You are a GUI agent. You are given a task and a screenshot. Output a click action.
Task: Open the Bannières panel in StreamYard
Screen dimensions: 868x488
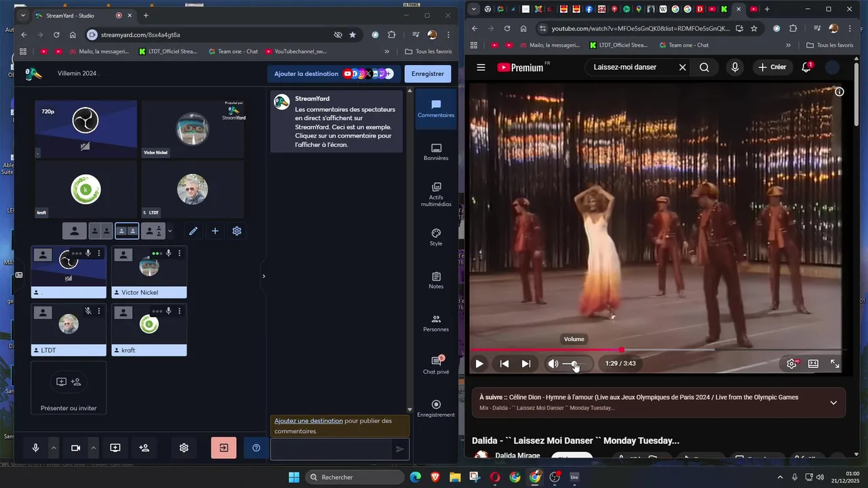click(x=436, y=152)
